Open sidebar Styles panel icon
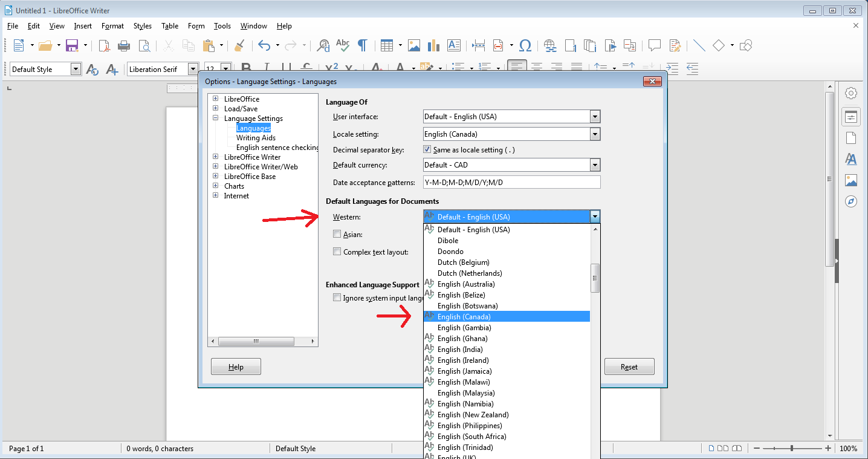Image resolution: width=868 pixels, height=459 pixels. pyautogui.click(x=851, y=159)
